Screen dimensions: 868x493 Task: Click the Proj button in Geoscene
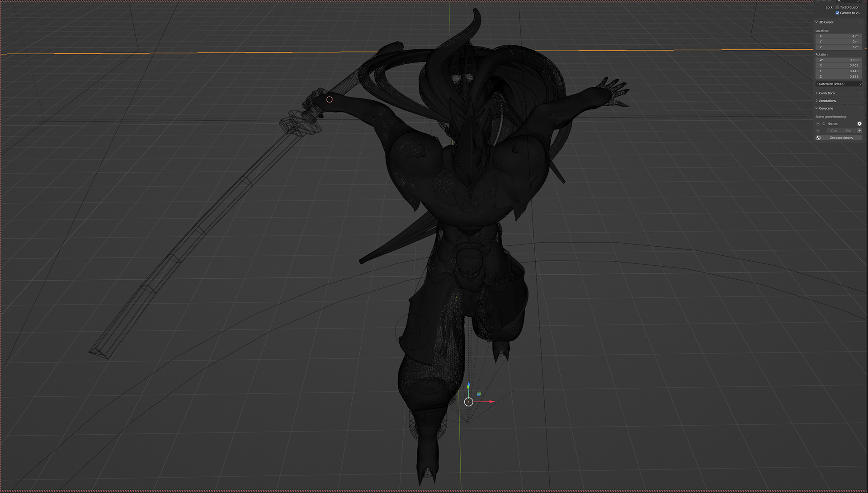pyautogui.click(x=849, y=131)
